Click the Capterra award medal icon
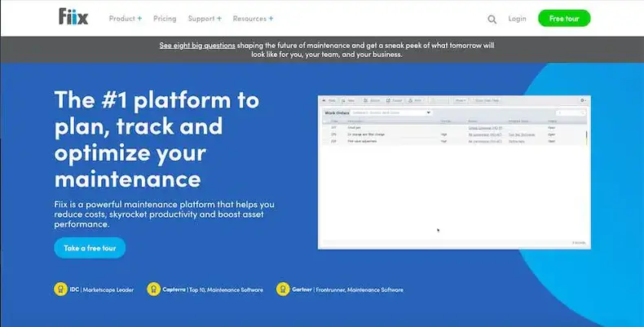This screenshot has width=644, height=327. (x=153, y=289)
